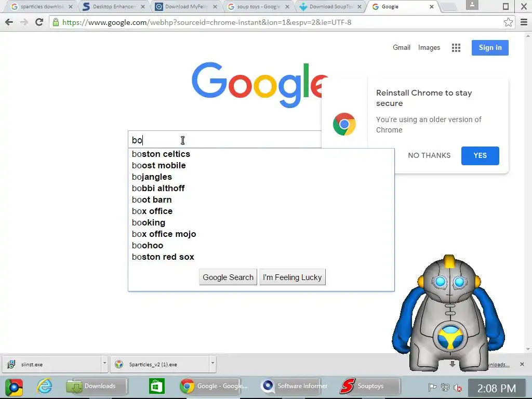Close the soup toys Google tab
Image resolution: width=532 pixels, height=399 pixels.
pos(287,6)
